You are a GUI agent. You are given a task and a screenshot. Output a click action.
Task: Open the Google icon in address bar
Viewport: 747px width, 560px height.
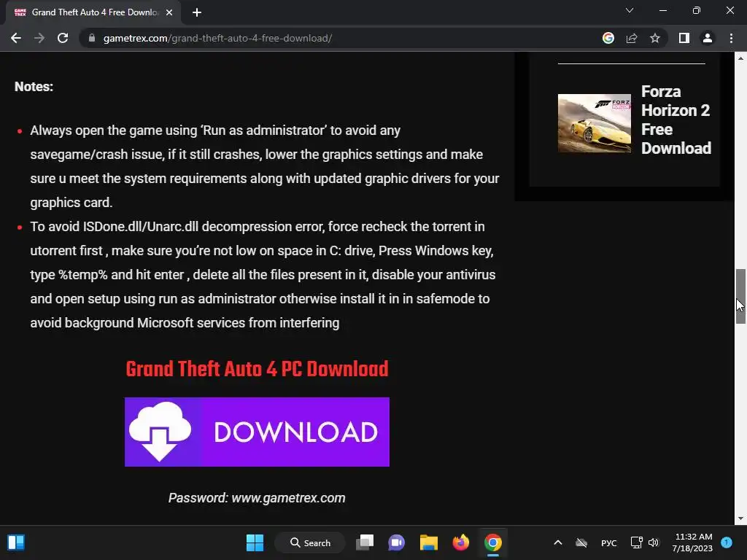click(608, 38)
